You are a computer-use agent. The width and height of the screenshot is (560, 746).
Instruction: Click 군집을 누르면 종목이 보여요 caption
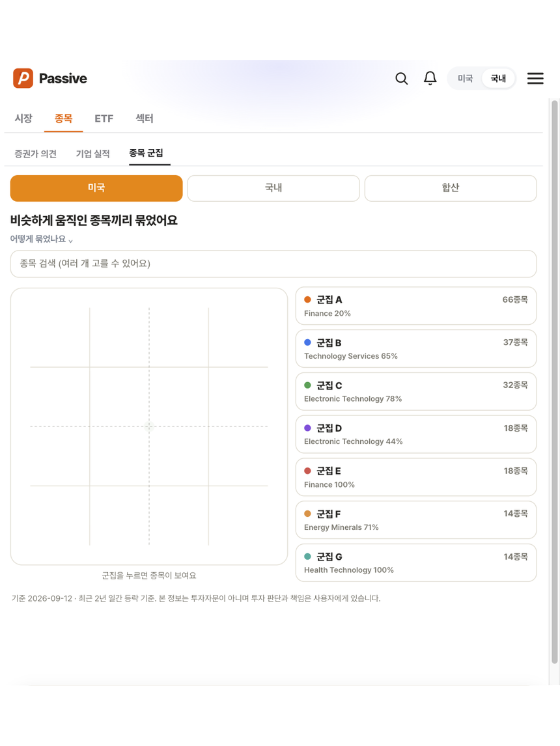point(149,575)
